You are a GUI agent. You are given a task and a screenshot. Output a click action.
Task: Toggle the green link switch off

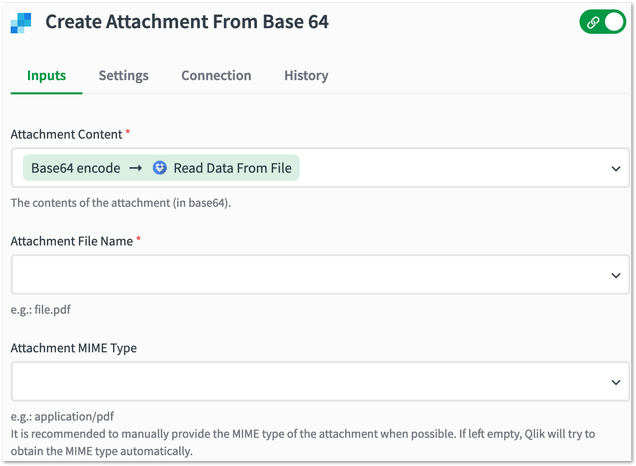pyautogui.click(x=602, y=22)
